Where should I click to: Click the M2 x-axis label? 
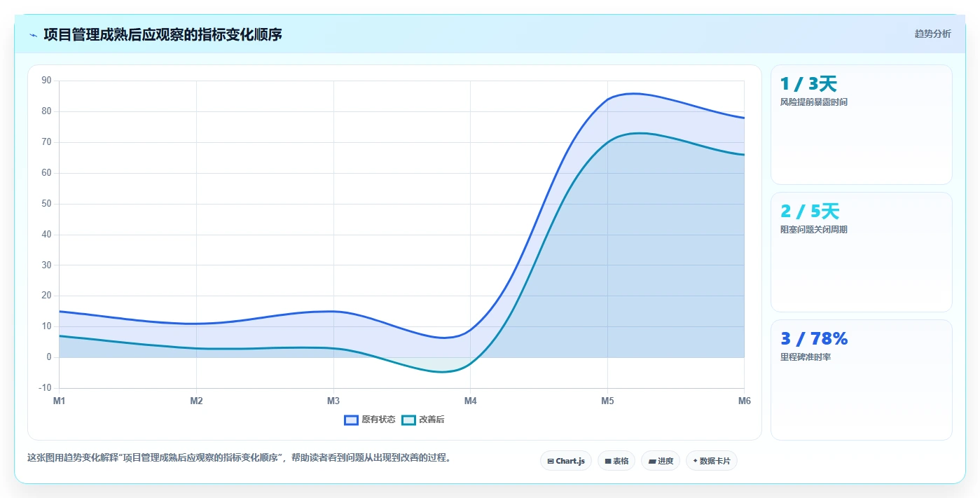coord(196,401)
